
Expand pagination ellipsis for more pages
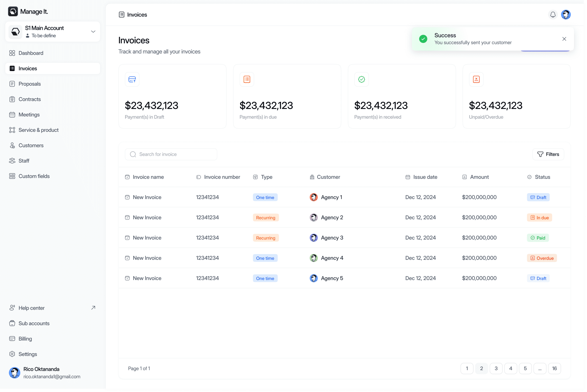pyautogui.click(x=540, y=368)
